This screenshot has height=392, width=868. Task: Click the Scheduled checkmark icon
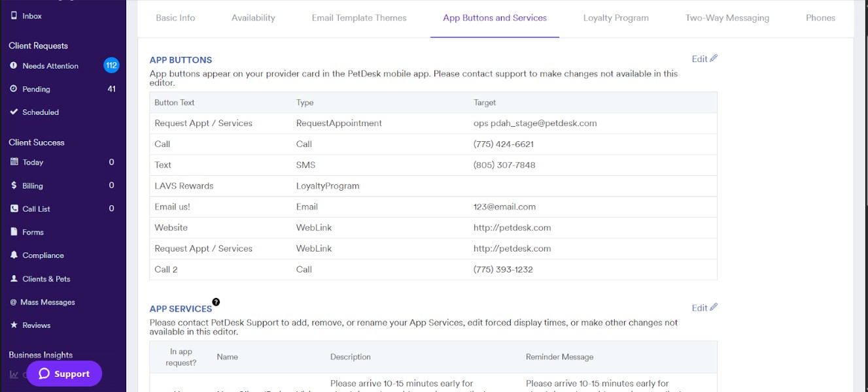(14, 112)
